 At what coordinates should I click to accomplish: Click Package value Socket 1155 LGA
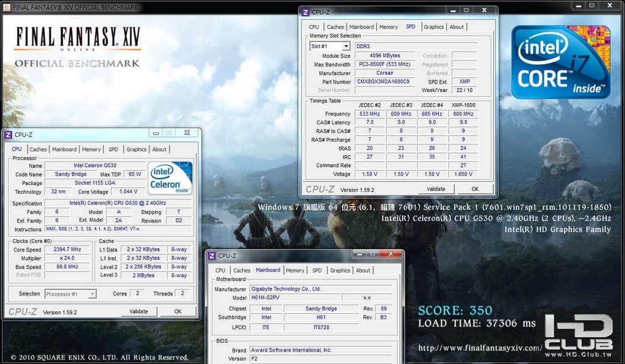[x=95, y=183]
